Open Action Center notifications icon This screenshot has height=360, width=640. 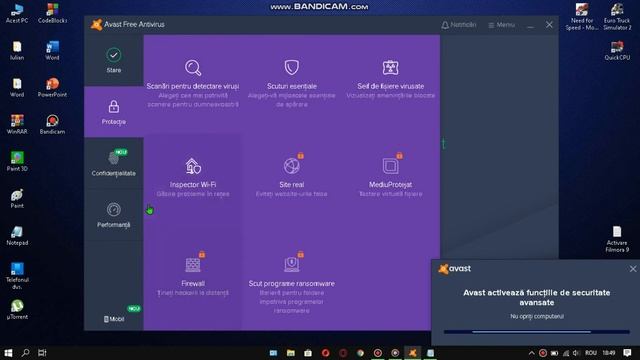(628, 353)
